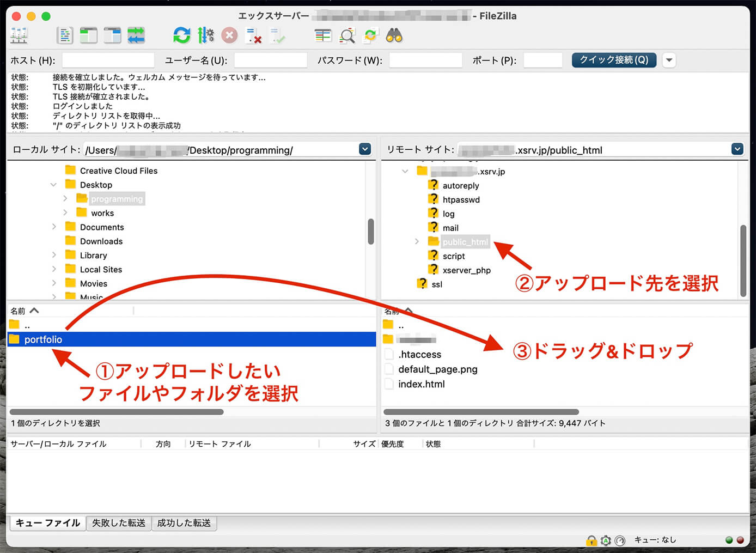
Task: Click the local file list horizontal scrollbar
Action: point(117,412)
